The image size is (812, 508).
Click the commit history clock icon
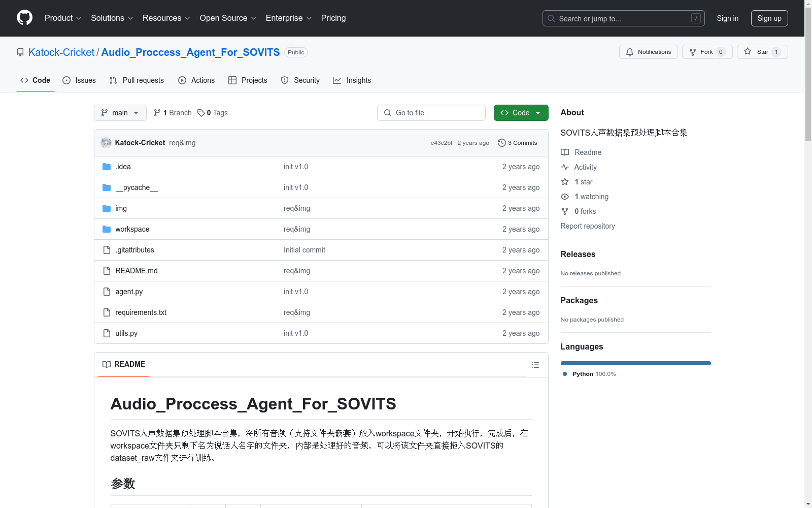[x=502, y=143]
